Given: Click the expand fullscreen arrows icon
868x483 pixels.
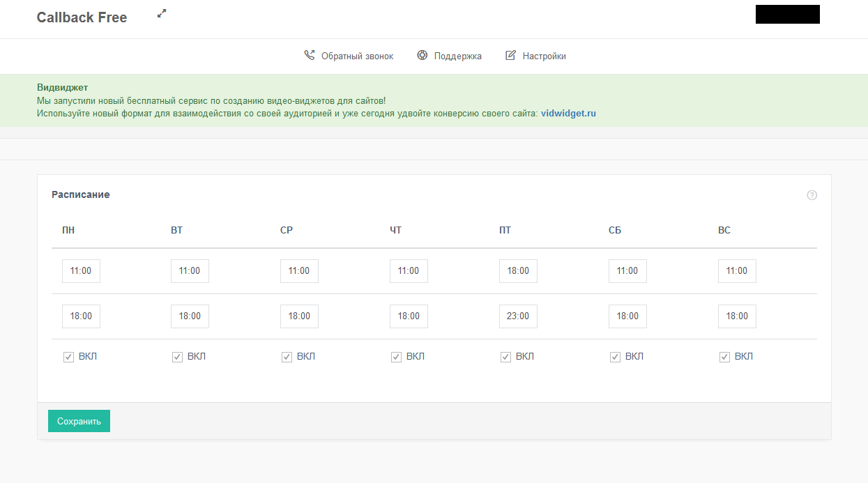Looking at the screenshot, I should coord(162,13).
